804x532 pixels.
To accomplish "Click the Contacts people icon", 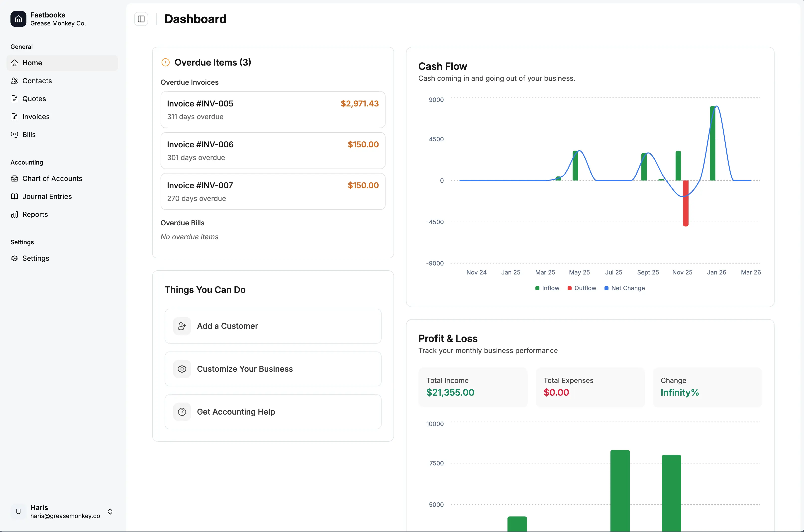I will (x=14, y=81).
